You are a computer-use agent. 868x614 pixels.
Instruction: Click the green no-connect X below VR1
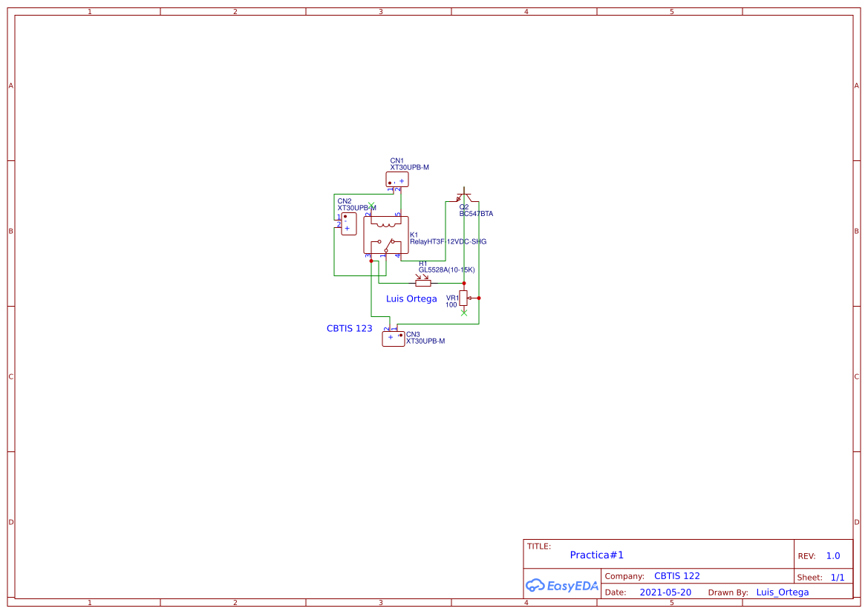click(x=464, y=313)
